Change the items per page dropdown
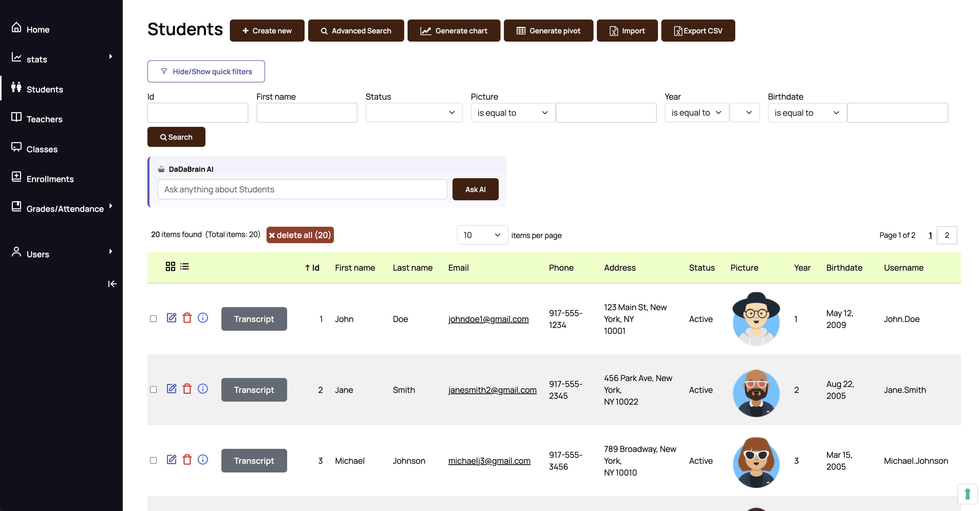 tap(482, 235)
